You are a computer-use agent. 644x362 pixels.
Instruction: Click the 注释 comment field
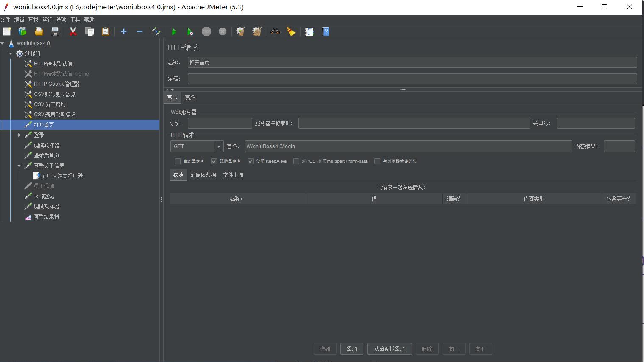tap(412, 79)
